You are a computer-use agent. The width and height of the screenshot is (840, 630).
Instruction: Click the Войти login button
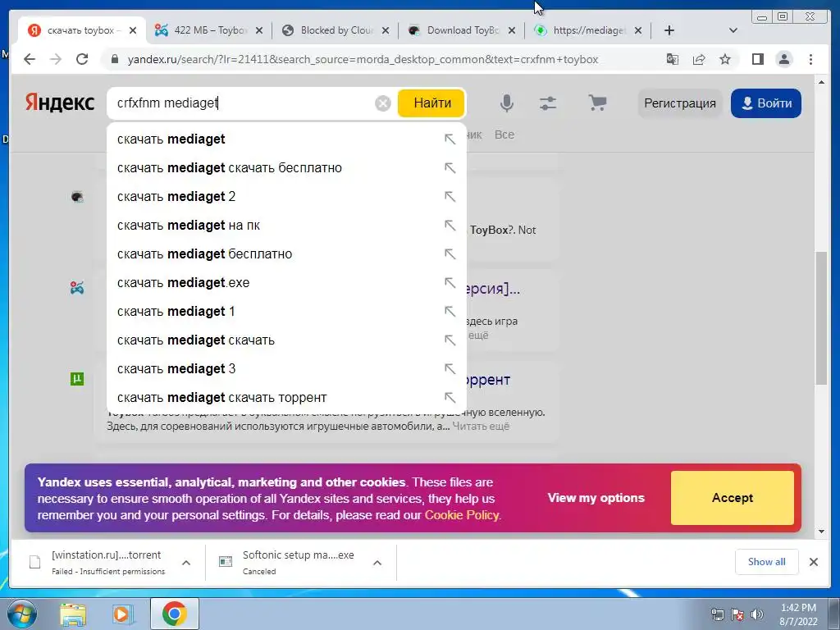766,103
